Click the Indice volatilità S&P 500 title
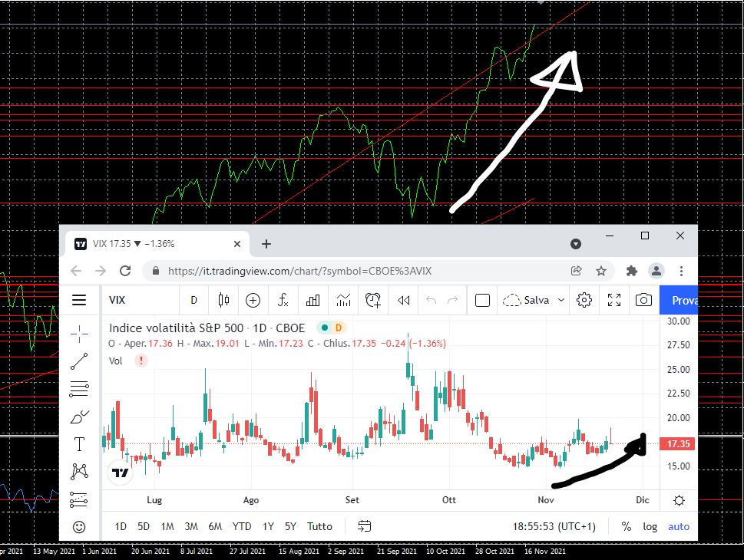 (x=176, y=328)
